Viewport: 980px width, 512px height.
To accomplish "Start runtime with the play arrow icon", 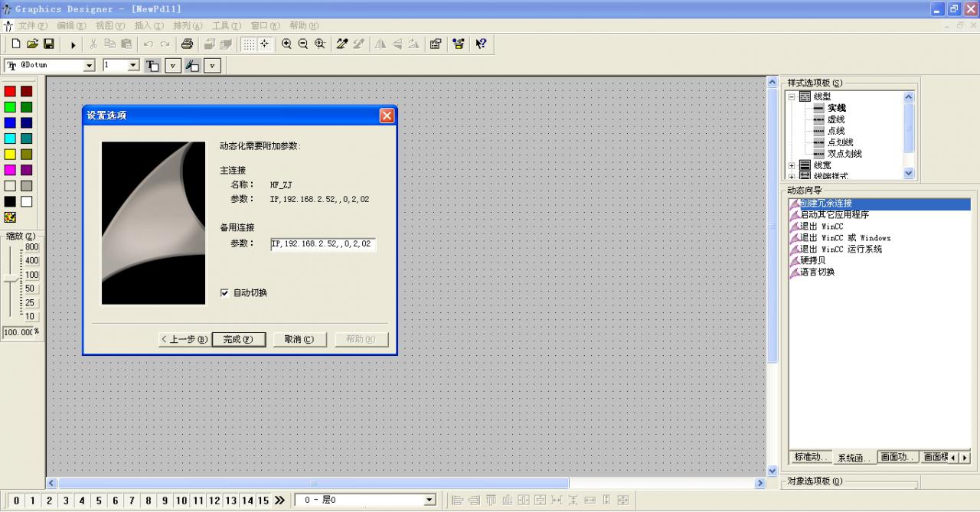I will [x=73, y=44].
